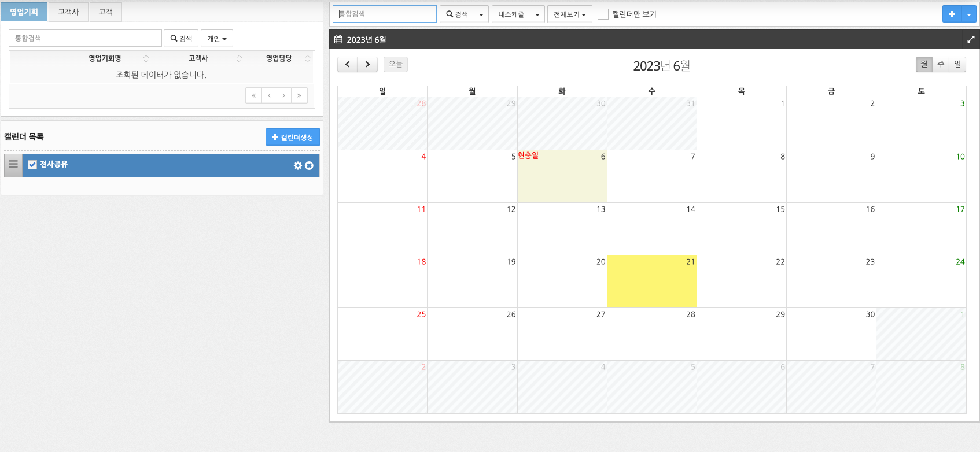Go to first page in 영업기회 pagination
Viewport: 980px width, 452px height.
coord(253,95)
